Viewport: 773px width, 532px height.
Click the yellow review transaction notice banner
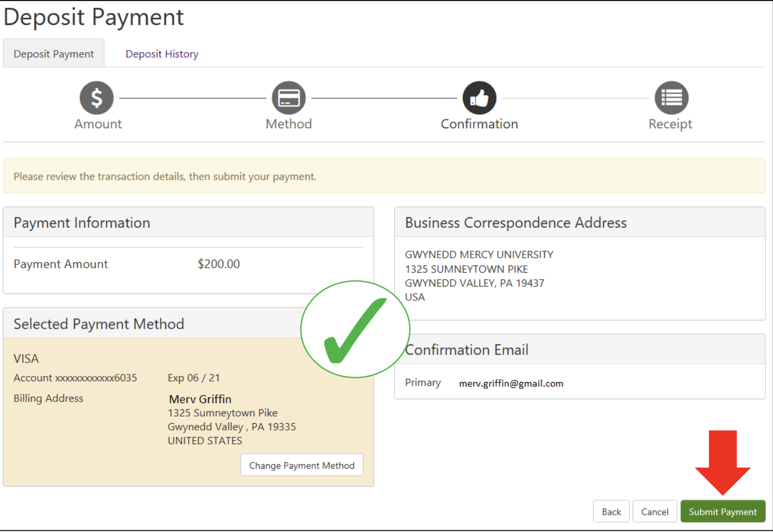[384, 177]
